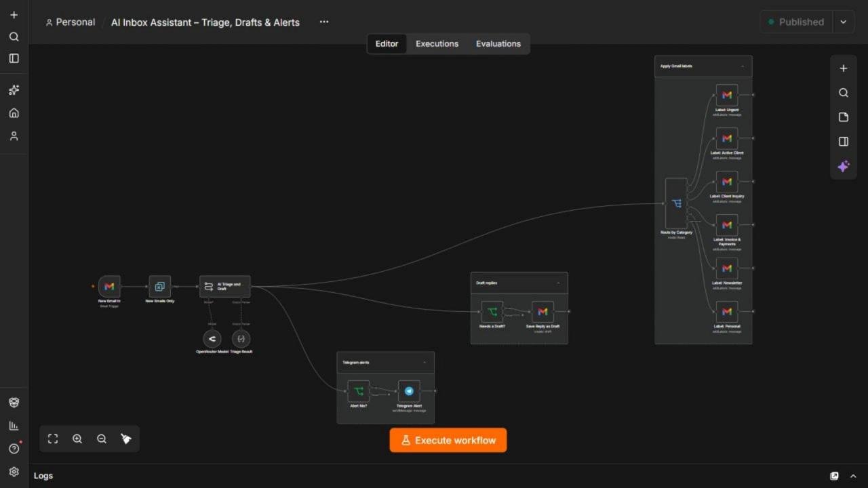Switch to the Evaluations tab
868x488 pixels.
pyautogui.click(x=498, y=43)
